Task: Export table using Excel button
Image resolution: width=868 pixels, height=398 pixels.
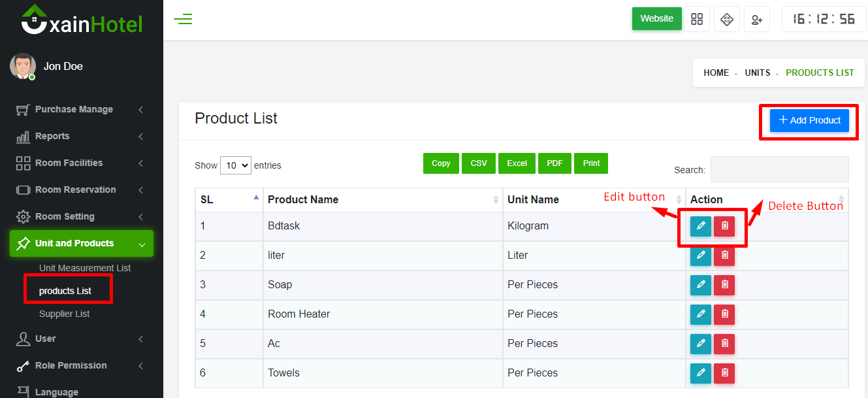Action: (x=517, y=163)
